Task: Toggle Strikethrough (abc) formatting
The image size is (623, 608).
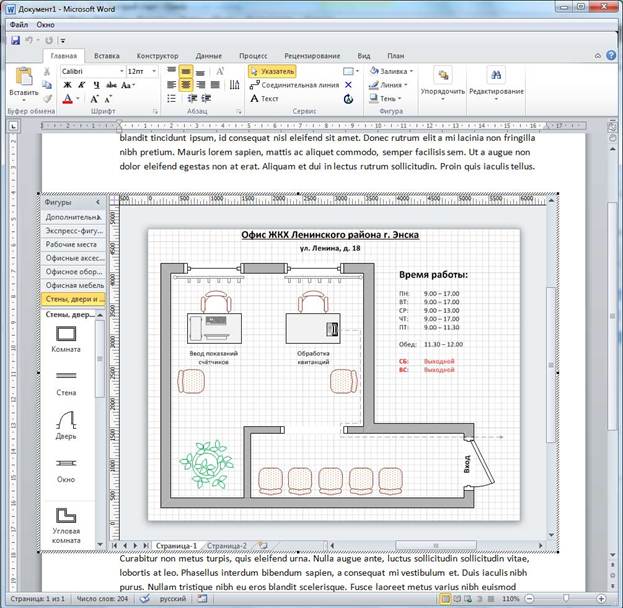Action: 112,85
